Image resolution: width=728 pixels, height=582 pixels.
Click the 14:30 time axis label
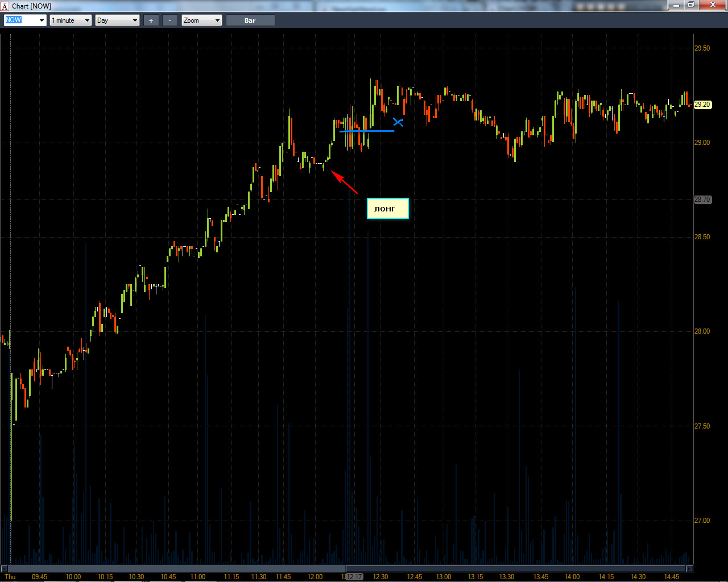click(x=638, y=577)
